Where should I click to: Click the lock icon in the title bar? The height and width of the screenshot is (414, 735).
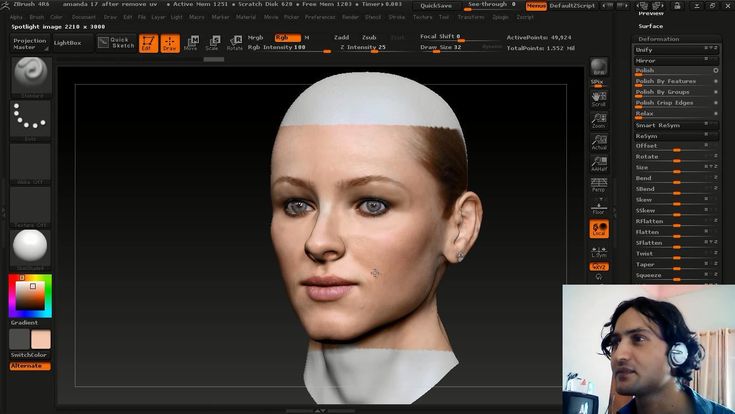tap(677, 6)
